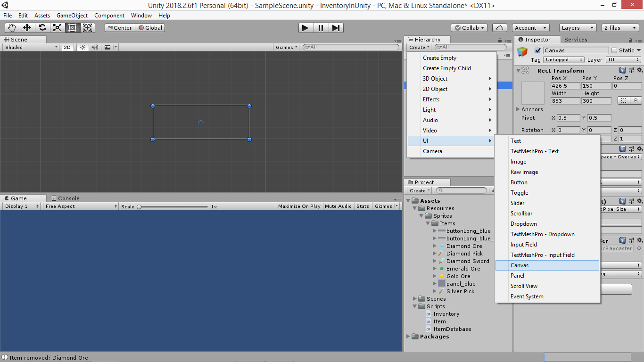Select the combined Transform tool

point(88,28)
